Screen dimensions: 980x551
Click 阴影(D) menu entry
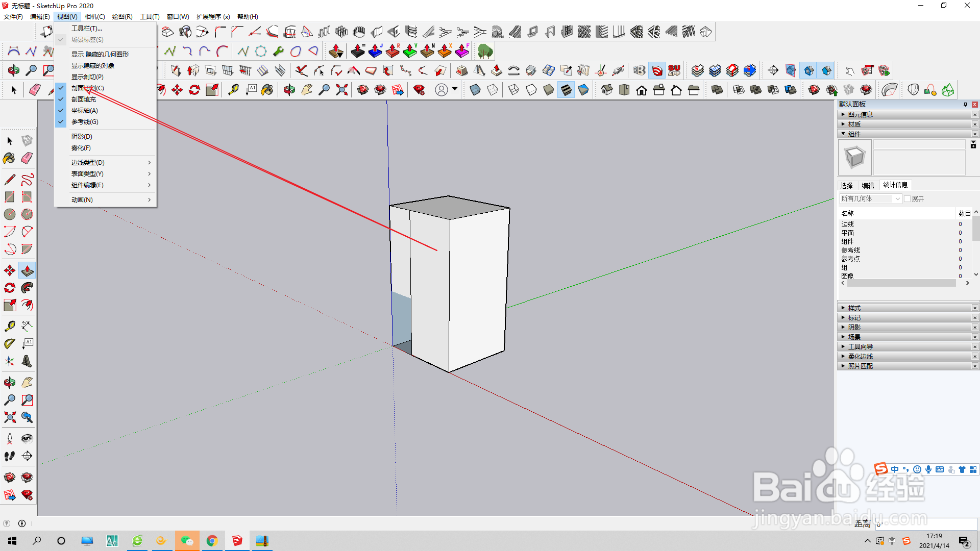(x=82, y=137)
